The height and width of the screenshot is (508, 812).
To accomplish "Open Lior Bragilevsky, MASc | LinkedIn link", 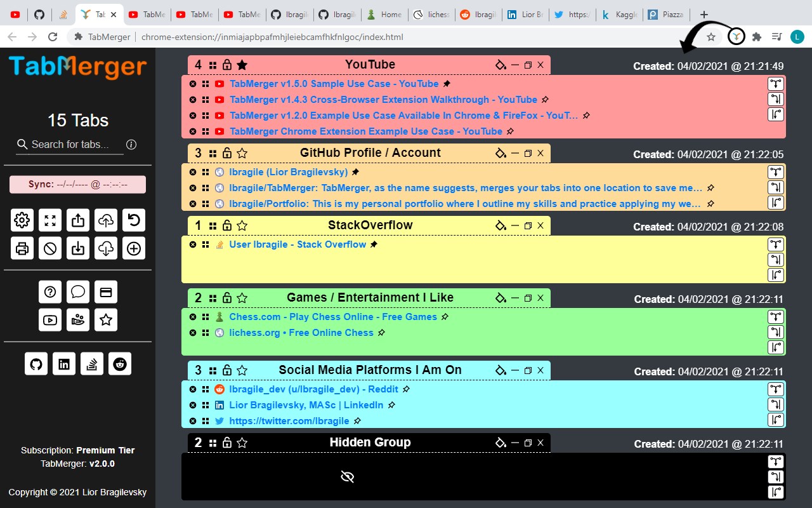I will 306,405.
